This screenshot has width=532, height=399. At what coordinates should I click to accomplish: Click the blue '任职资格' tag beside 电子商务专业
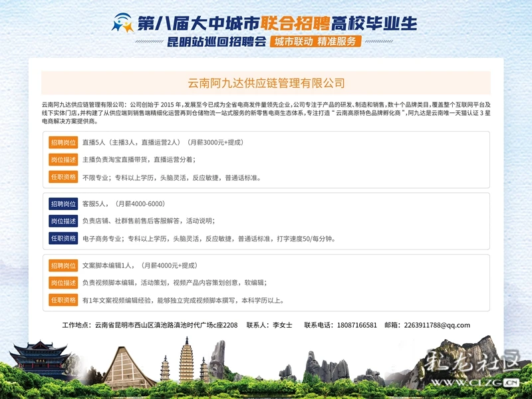click(63, 239)
